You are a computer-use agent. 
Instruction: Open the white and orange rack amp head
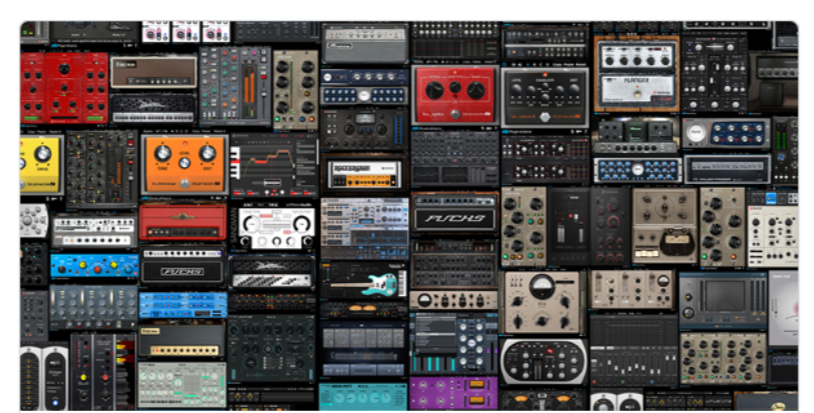click(x=364, y=175)
